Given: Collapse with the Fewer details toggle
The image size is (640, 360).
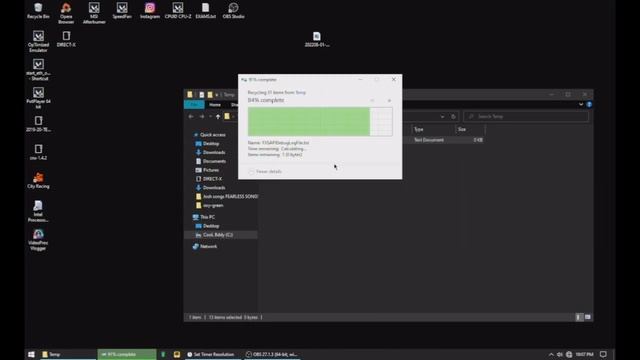Looking at the screenshot, I should pos(266,171).
